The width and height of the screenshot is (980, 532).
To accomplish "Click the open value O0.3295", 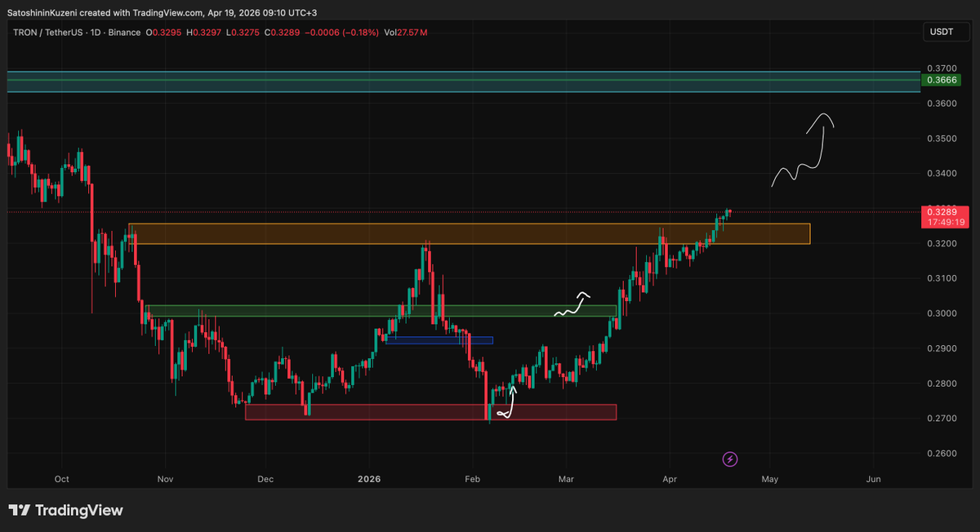I will pos(164,33).
